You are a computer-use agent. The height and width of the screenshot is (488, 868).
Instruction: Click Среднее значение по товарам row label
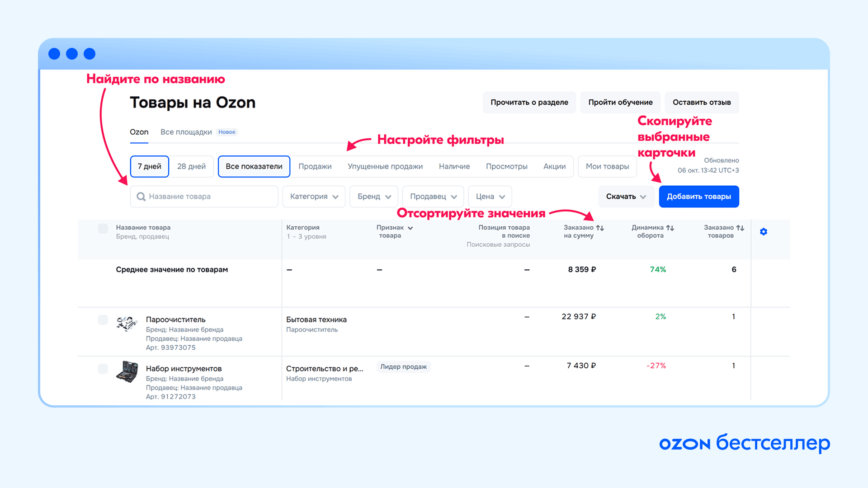click(x=172, y=269)
